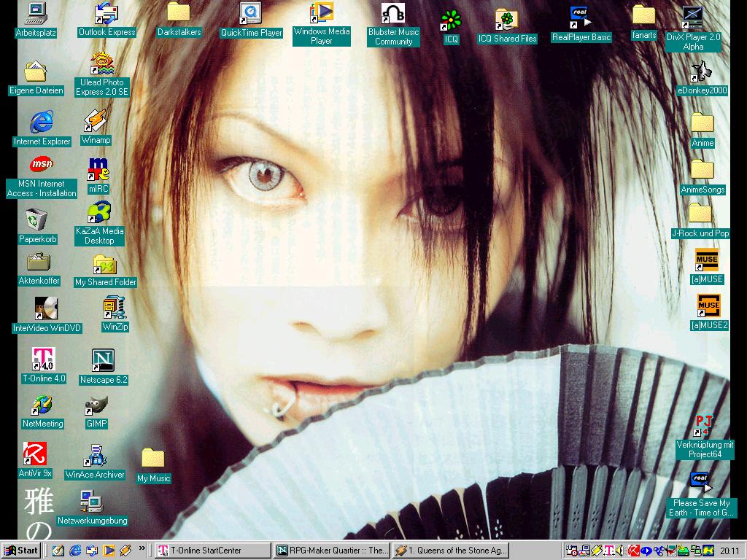
Task: Expand hidden quick launch items chevron
Action: click(x=142, y=548)
